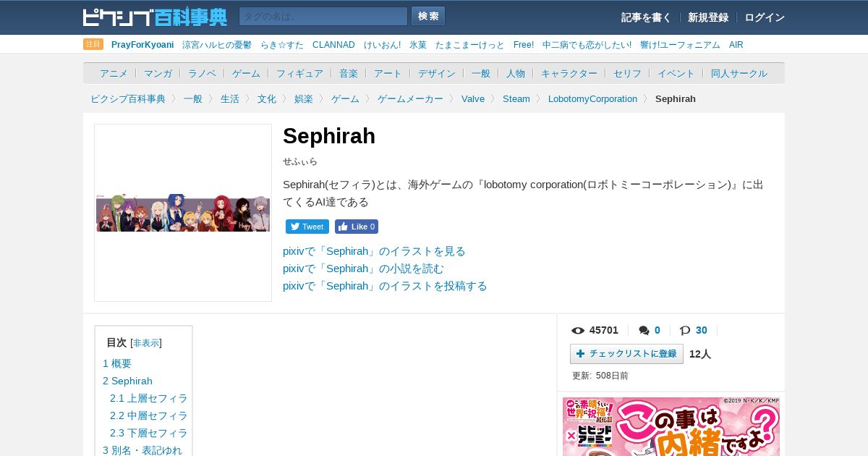
Task: Click the eye view-count icon
Action: (x=578, y=330)
